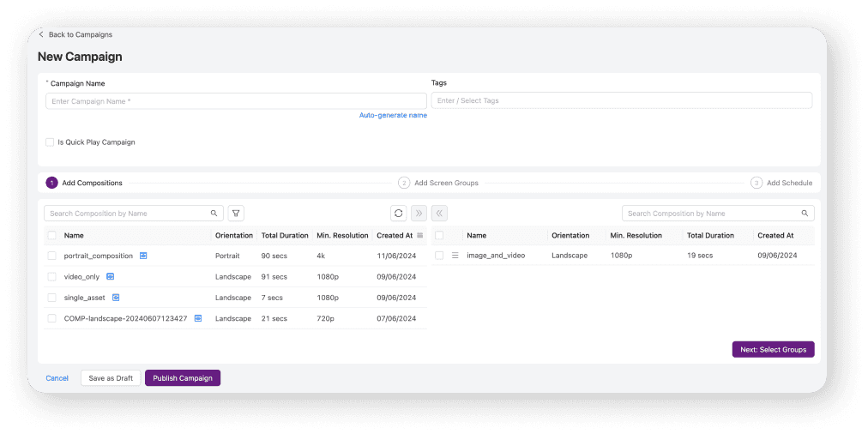
Task: Open preview icon next to single_asset
Action: coord(116,298)
